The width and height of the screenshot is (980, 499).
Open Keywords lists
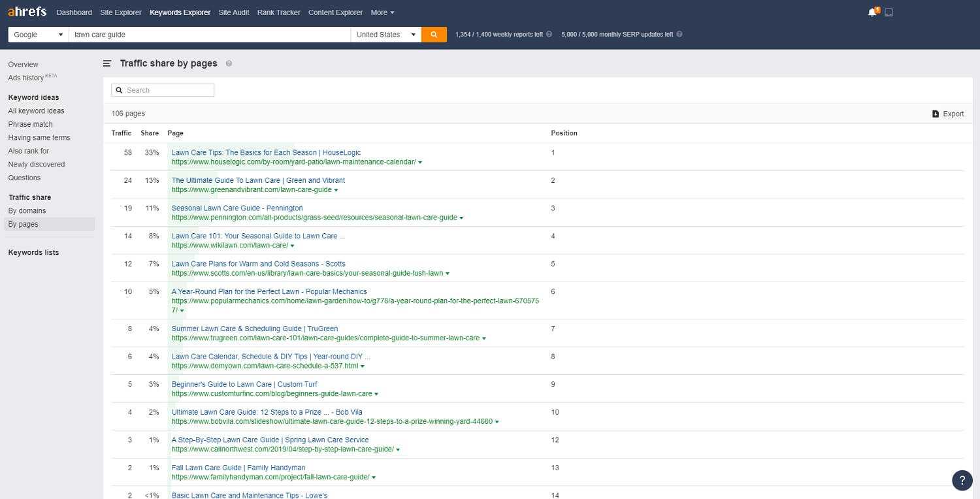(x=33, y=253)
